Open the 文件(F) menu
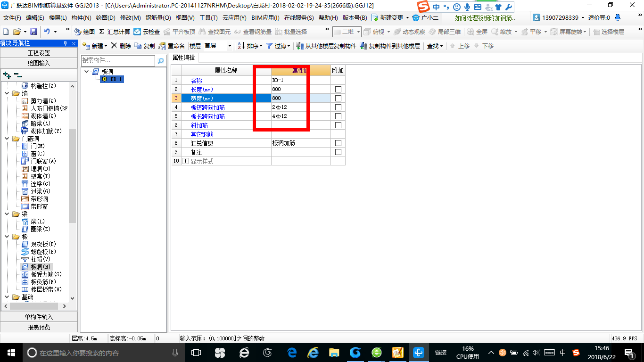This screenshot has width=644, height=362. point(12,17)
